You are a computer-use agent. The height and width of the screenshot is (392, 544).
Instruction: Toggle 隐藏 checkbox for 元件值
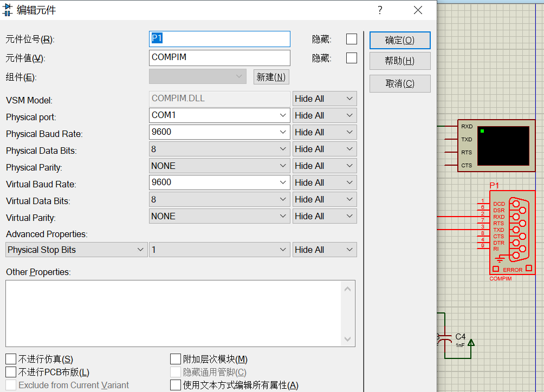coord(352,58)
